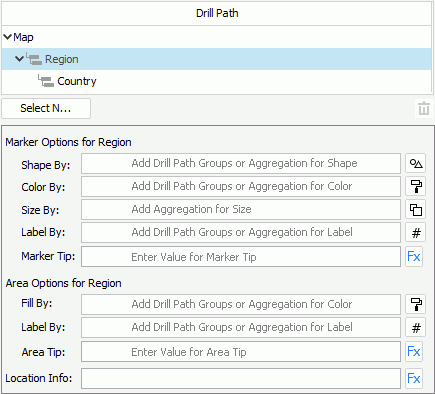Open Fx expression editor for Area Tip

tap(414, 351)
